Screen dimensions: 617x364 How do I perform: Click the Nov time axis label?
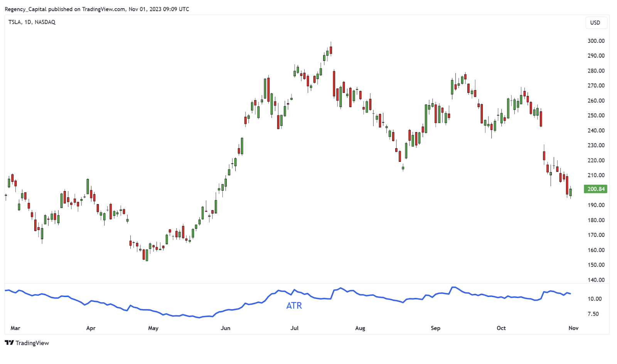pos(573,328)
